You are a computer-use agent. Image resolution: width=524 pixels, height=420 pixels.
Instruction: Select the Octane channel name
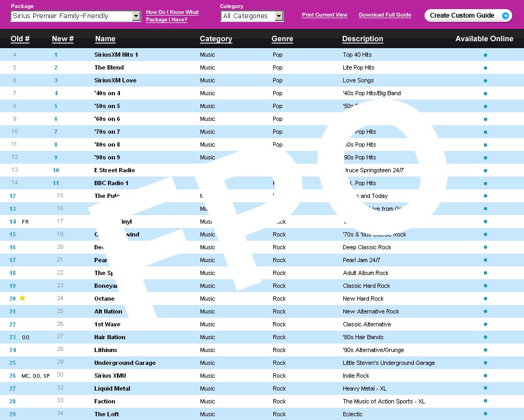104,299
